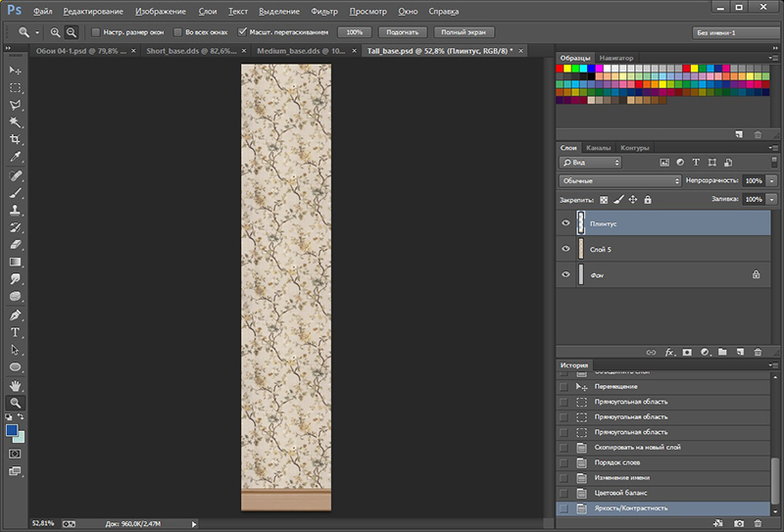
Task: Select the Hand tool
Action: (16, 385)
